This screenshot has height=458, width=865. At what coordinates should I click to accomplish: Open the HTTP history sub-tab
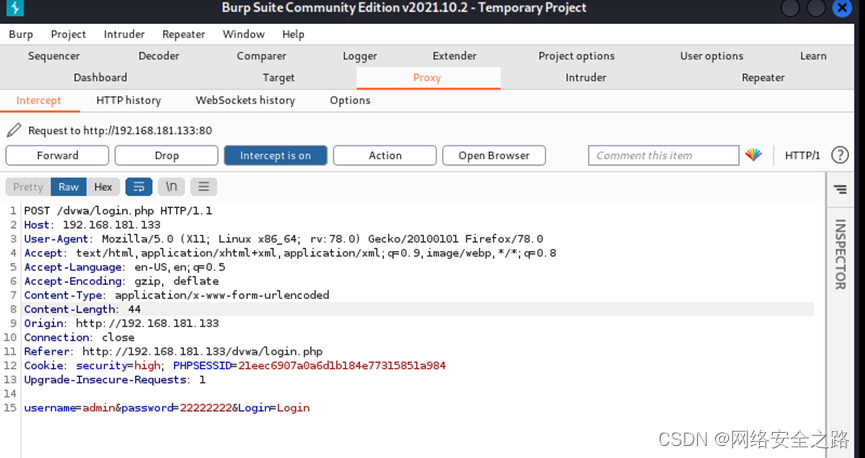[x=129, y=100]
